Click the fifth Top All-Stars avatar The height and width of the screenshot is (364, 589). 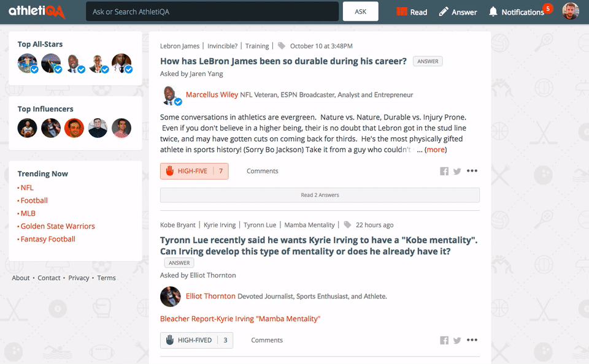121,63
